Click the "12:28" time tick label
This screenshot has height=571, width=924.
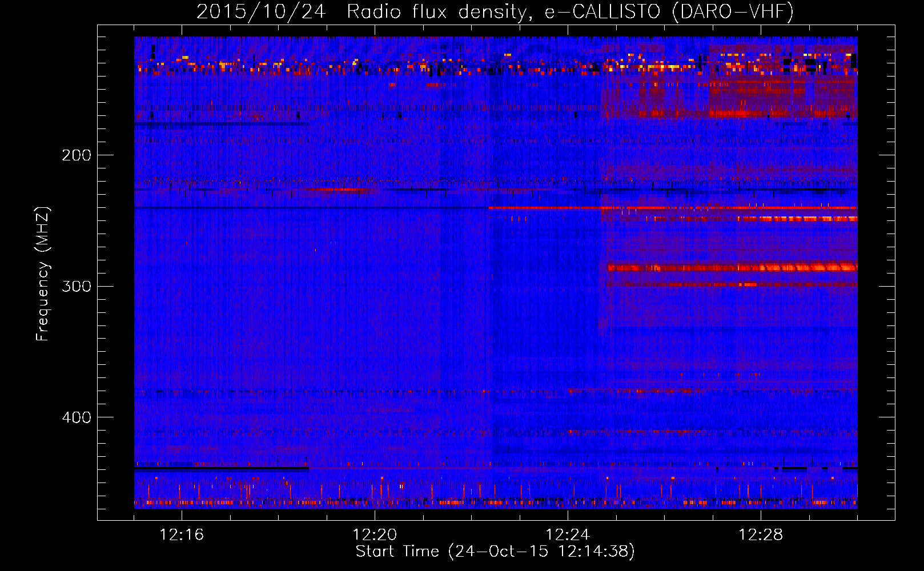(761, 535)
